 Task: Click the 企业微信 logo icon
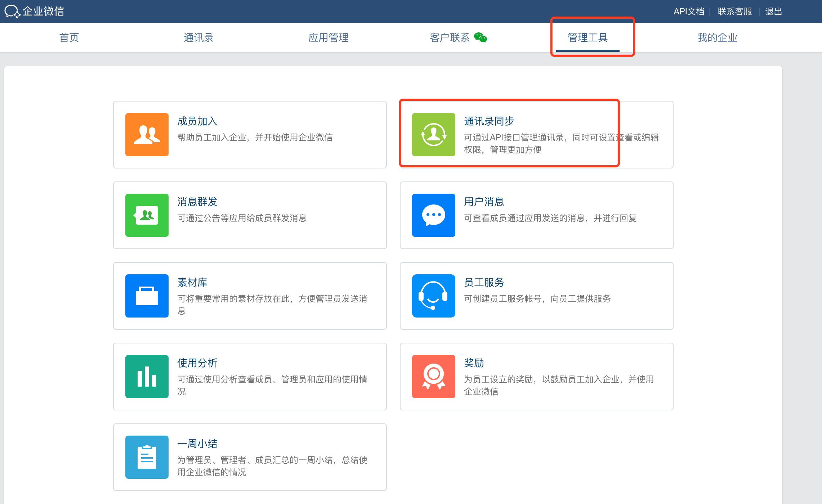click(x=12, y=11)
